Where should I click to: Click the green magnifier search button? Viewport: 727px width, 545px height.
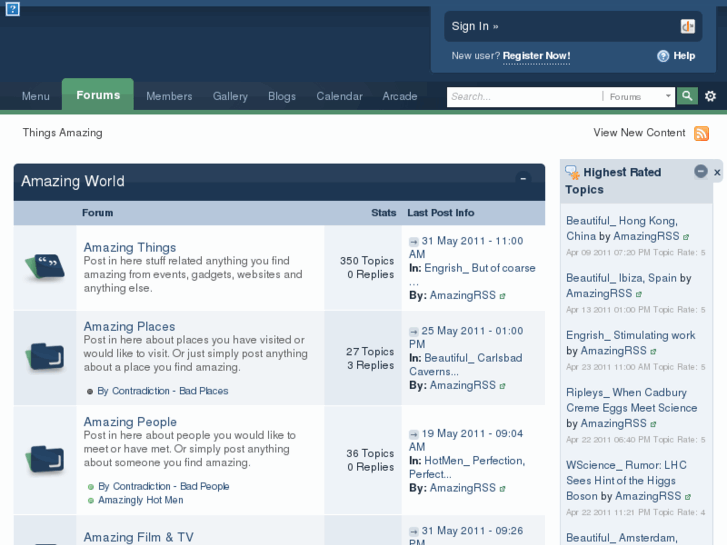tap(687, 96)
